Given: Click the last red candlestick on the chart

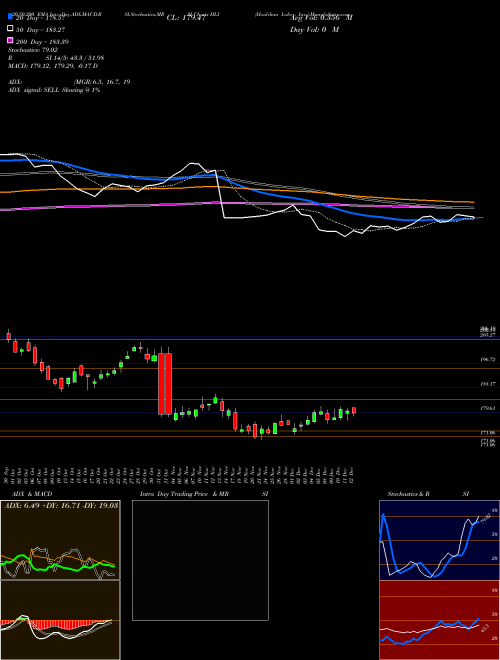Looking at the screenshot, I should [x=354, y=410].
